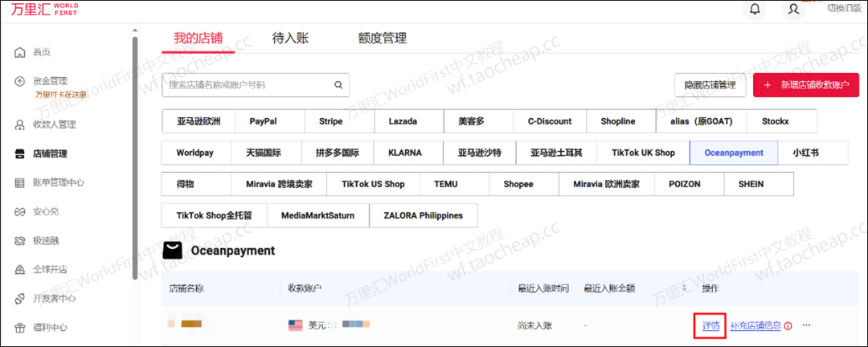Click the 新增店铺收款账户 red button

(x=806, y=85)
